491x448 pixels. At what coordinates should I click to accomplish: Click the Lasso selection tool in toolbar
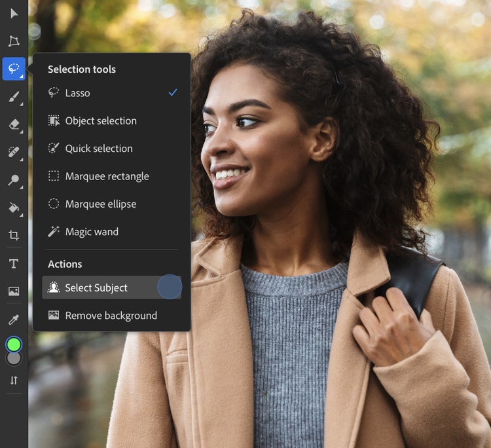coord(14,69)
